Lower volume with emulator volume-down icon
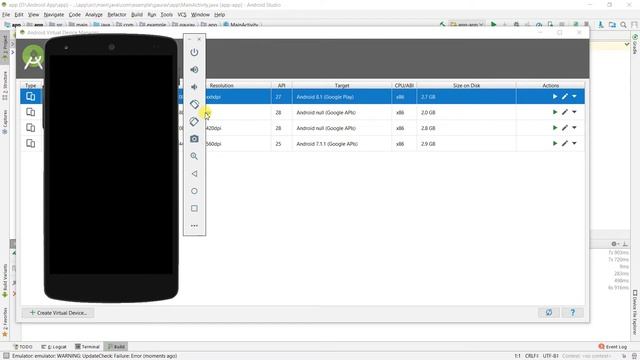 [x=194, y=87]
